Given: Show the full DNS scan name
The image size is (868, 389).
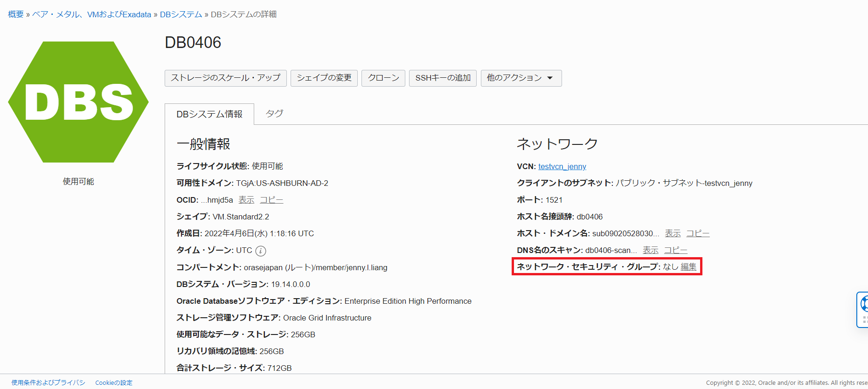Looking at the screenshot, I should click(650, 250).
